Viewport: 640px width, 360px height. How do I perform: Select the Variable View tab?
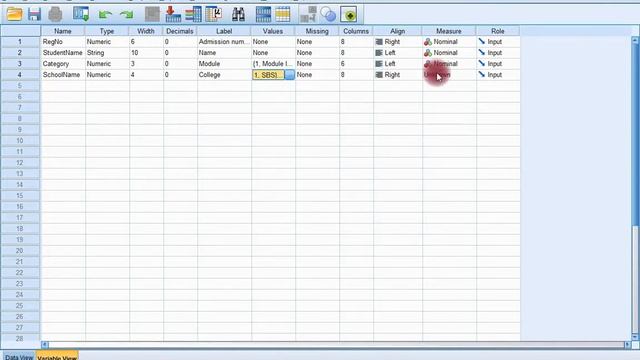[57, 356]
